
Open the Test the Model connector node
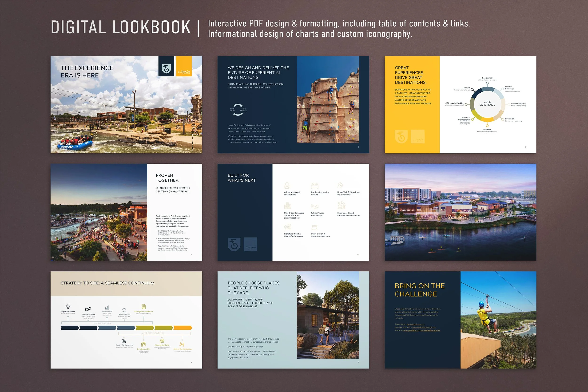click(124, 321)
